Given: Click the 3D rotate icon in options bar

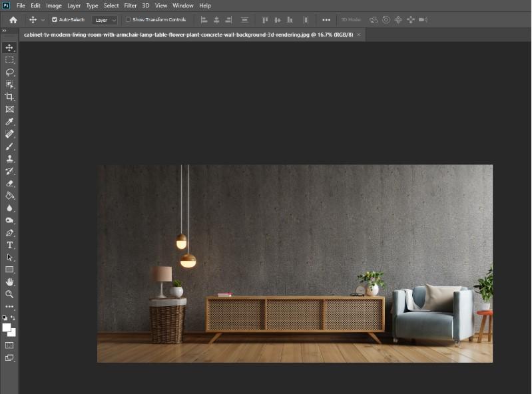Looking at the screenshot, I should (x=374, y=20).
